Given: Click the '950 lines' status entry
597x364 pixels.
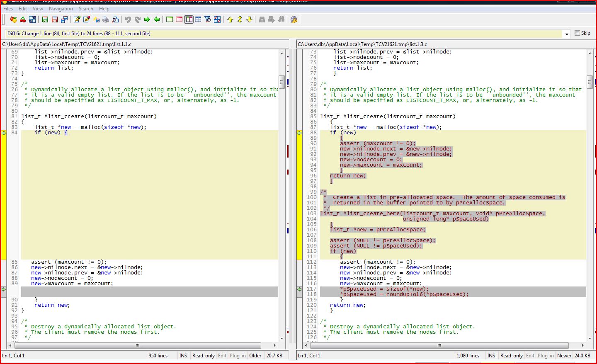Looking at the screenshot, I should (158, 356).
